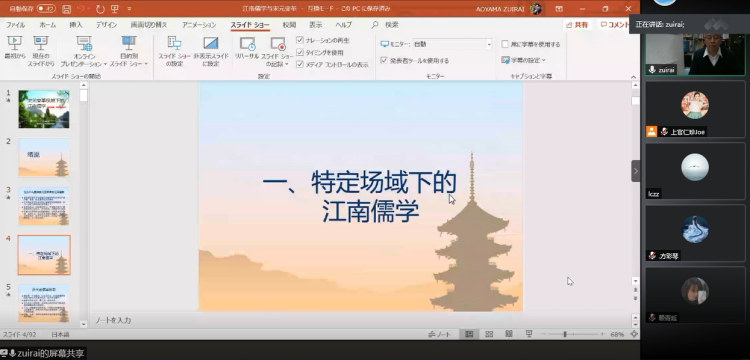Select slide 5 thumbnail

(44, 304)
